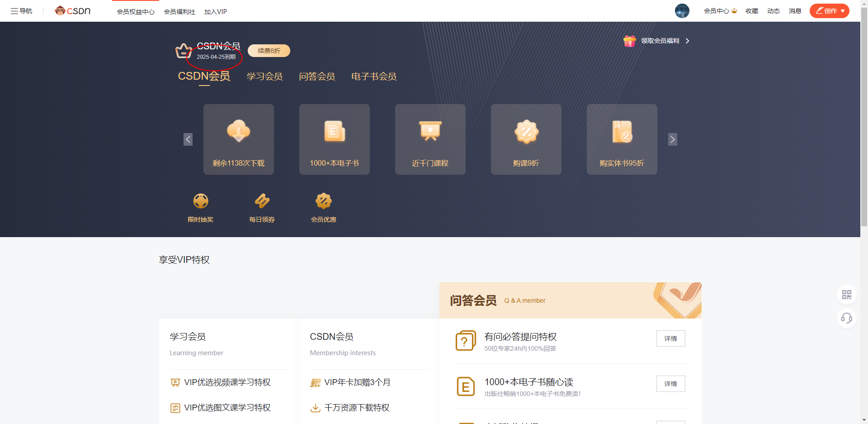
Task: Click the 续费8折 renewal button
Action: [269, 51]
